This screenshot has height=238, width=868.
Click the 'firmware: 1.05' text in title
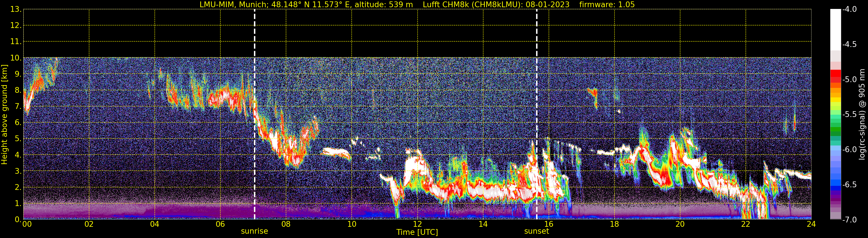point(607,5)
